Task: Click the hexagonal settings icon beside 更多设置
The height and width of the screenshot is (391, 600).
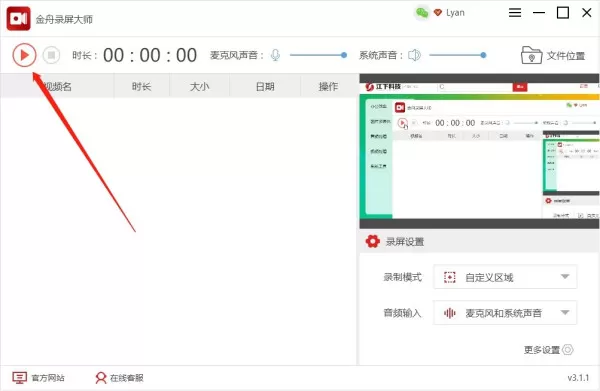Action: tap(568, 349)
